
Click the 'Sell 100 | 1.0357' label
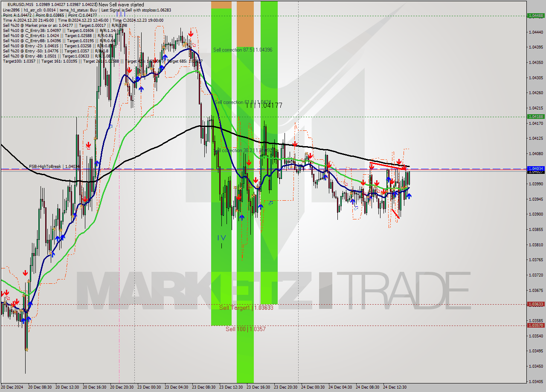click(246, 329)
